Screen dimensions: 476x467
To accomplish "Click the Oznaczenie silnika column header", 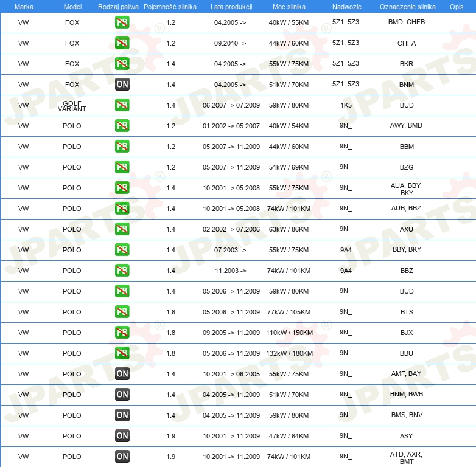I will click(x=407, y=7).
